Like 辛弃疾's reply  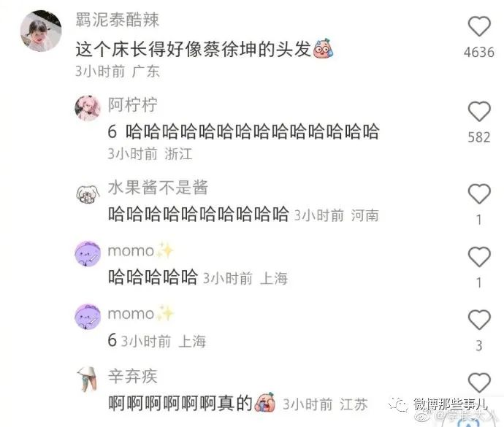[x=479, y=382]
